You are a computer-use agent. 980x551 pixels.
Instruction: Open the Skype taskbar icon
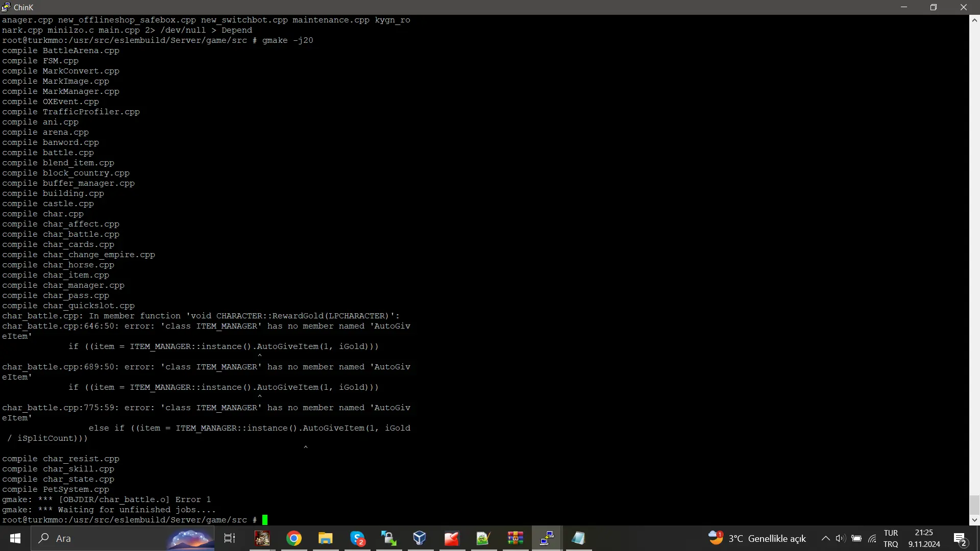point(357,538)
